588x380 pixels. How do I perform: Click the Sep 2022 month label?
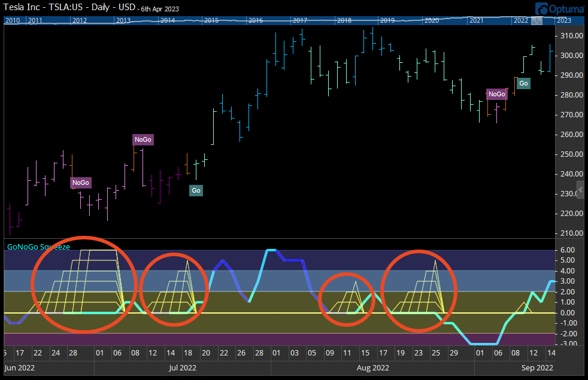click(x=537, y=367)
